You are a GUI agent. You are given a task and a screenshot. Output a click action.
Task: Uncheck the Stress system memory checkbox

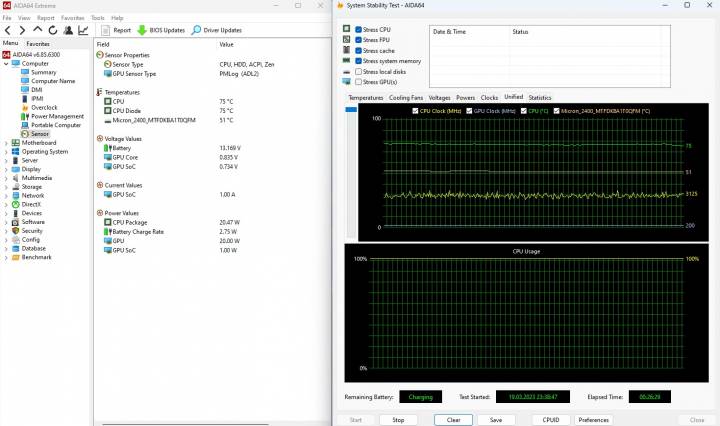tap(359, 61)
